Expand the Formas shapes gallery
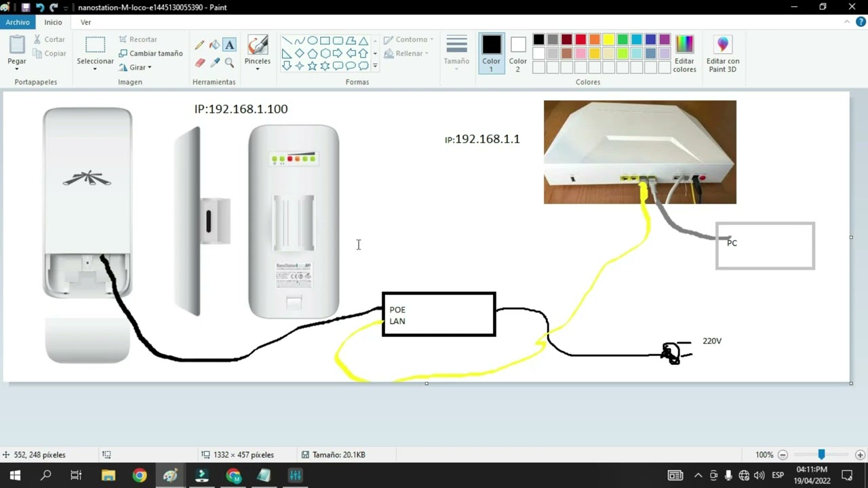This screenshot has height=488, width=868. point(375,66)
